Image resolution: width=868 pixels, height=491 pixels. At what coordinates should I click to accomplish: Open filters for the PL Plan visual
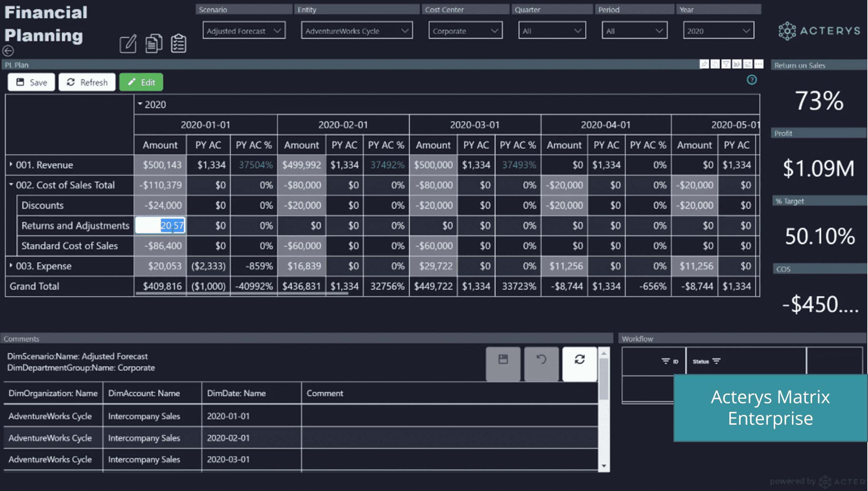click(x=726, y=64)
